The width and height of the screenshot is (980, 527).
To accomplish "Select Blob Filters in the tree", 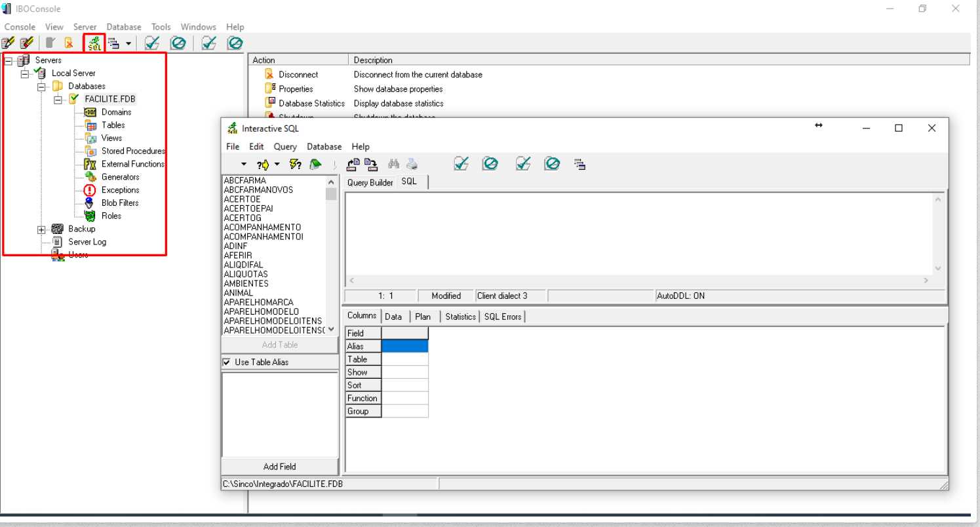I will tap(120, 203).
